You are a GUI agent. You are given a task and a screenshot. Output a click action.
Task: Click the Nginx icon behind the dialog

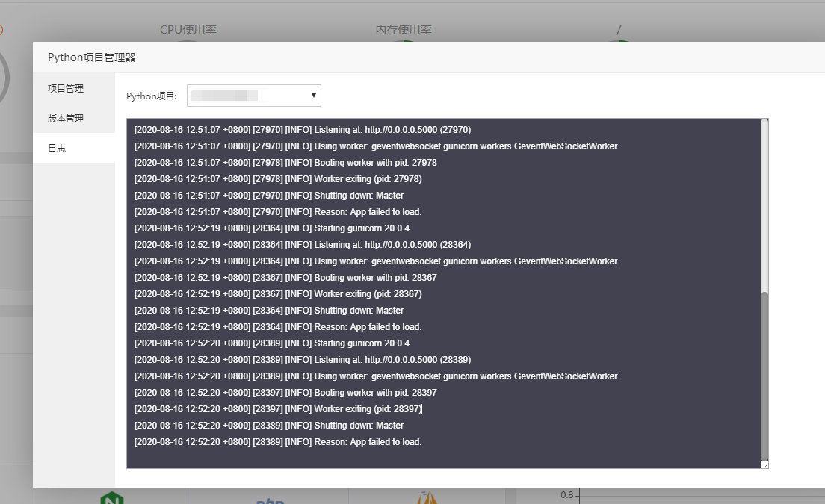tap(112, 498)
